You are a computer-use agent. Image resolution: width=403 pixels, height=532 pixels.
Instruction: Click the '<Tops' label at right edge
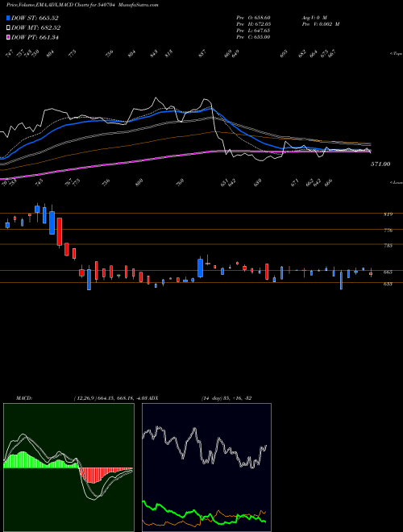396,54
